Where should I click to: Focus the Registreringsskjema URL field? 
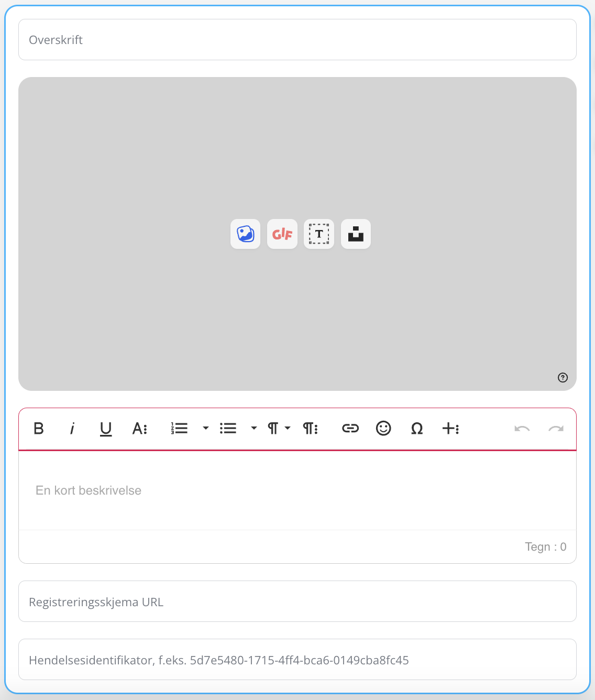(x=298, y=601)
